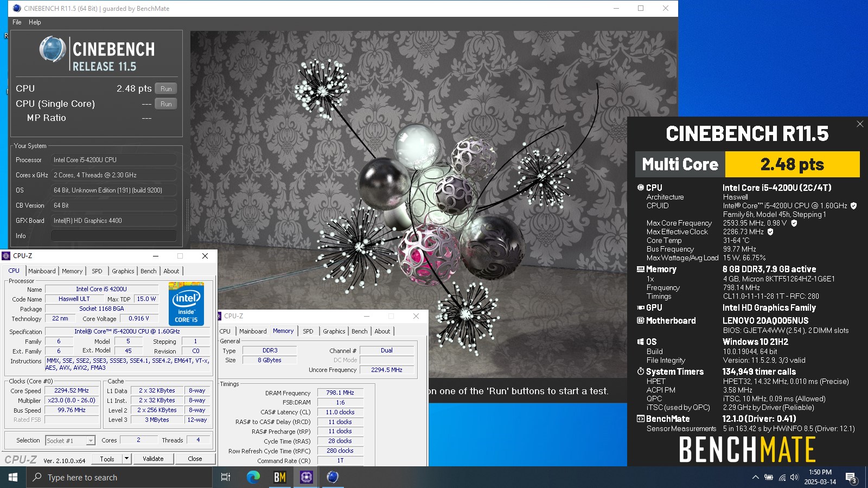Select CPU tab in second CPU-Z window
The width and height of the screenshot is (868, 488).
coord(225,331)
